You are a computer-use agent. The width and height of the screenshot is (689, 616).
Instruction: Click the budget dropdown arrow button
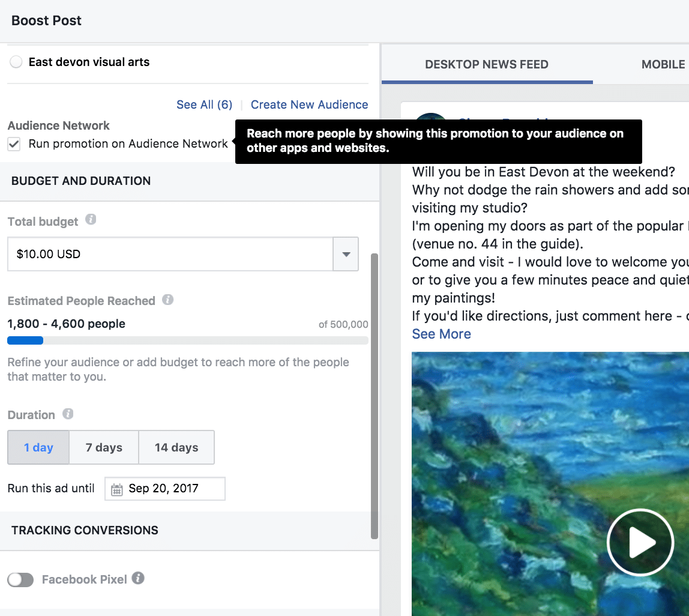(346, 254)
